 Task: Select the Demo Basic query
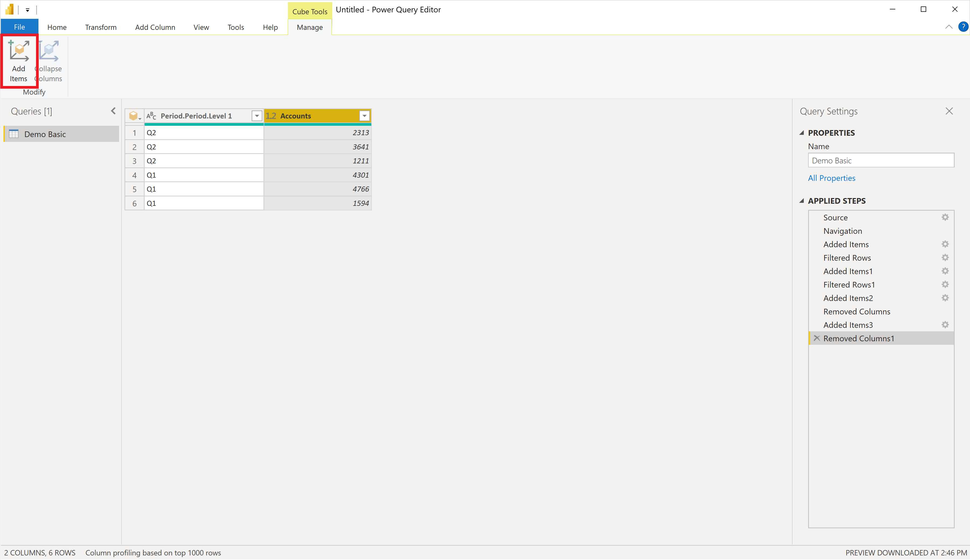pyautogui.click(x=45, y=134)
